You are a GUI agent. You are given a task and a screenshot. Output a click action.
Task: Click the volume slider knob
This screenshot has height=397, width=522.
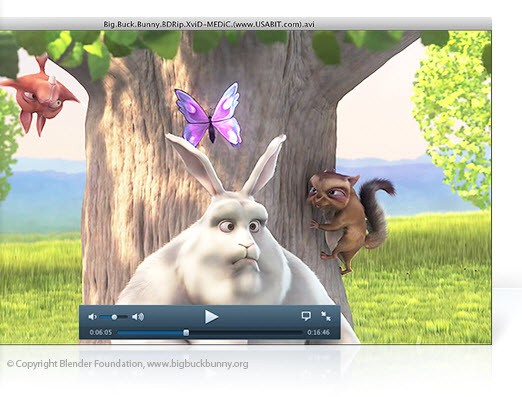click(114, 317)
